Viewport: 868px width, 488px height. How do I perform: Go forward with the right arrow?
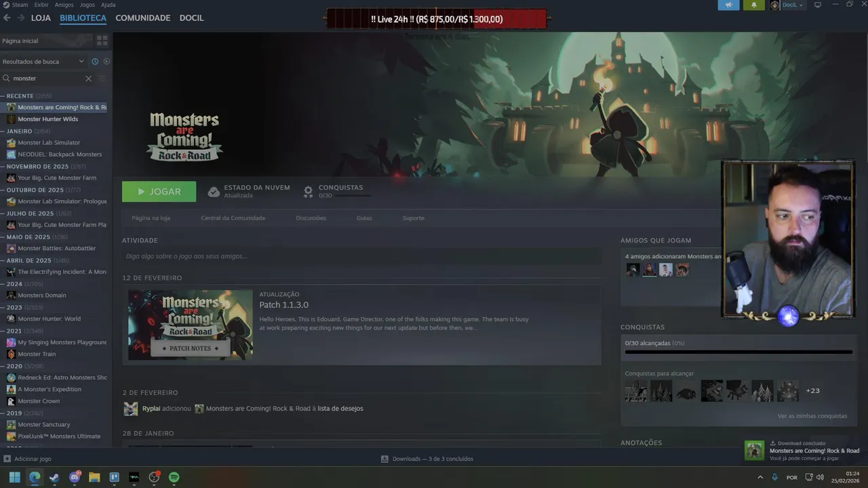21,18
